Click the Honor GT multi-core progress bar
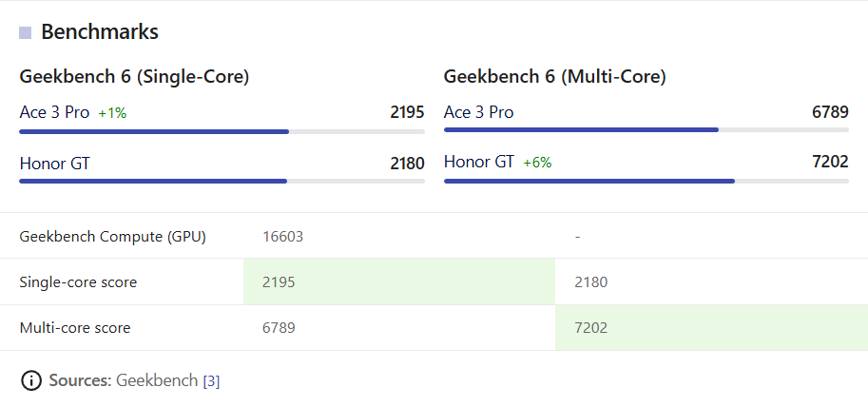The width and height of the screenshot is (868, 407). [x=646, y=181]
